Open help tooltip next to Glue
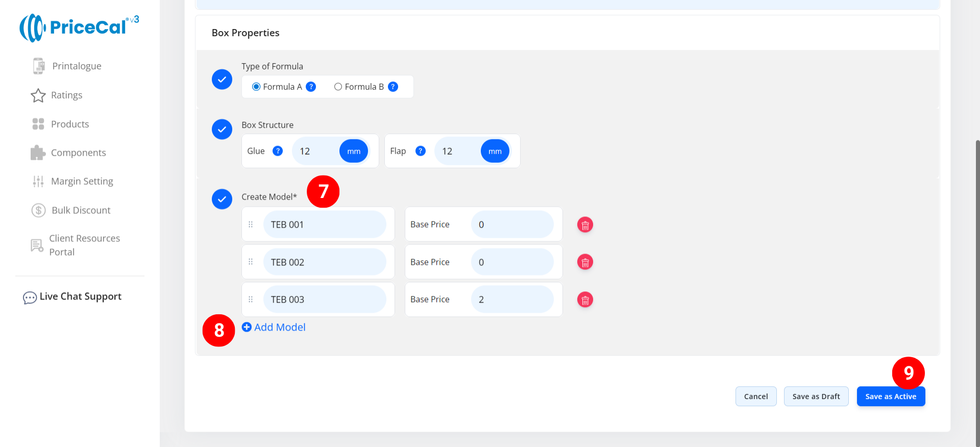 [278, 151]
